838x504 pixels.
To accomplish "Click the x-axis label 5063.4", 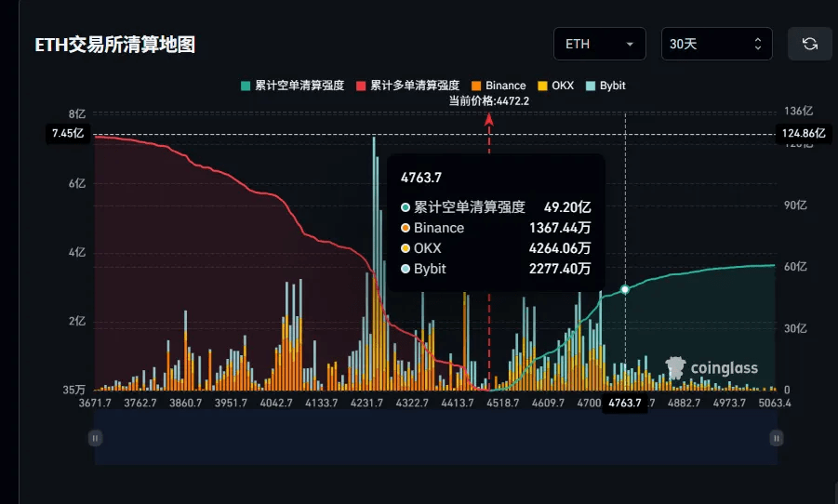I will click(775, 403).
